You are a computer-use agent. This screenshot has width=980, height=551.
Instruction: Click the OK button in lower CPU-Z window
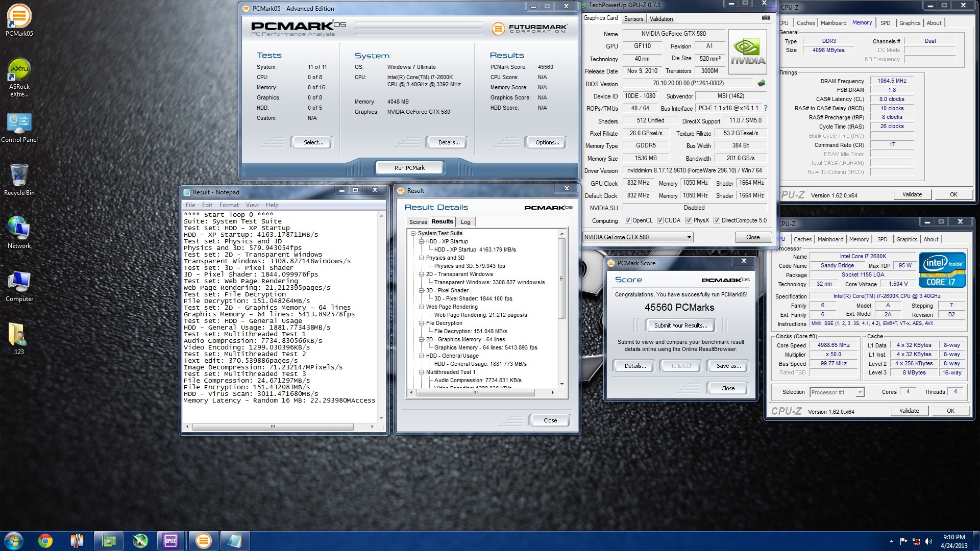(950, 411)
